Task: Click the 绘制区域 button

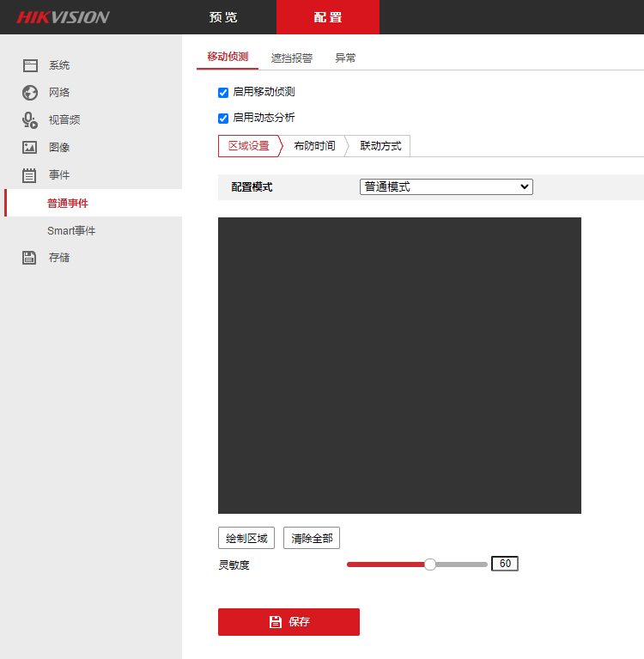Action: [246, 538]
